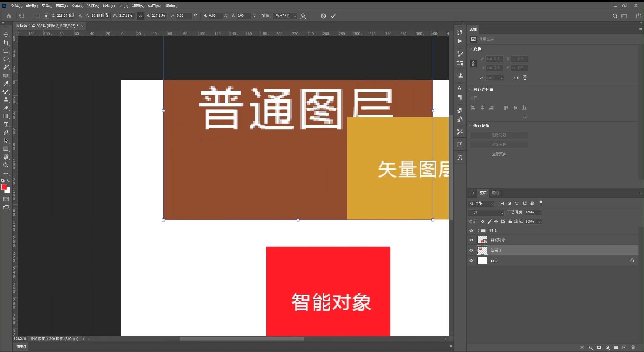
Task: Hide the 图层 2 layer
Action: [471, 250]
